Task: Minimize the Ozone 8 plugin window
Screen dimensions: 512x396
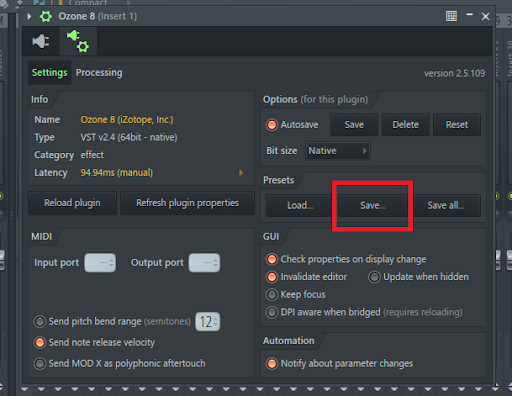Action: [469, 15]
